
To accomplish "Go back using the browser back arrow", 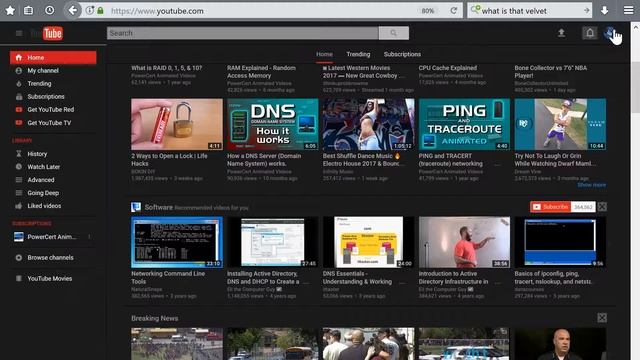I will click(73, 11).
